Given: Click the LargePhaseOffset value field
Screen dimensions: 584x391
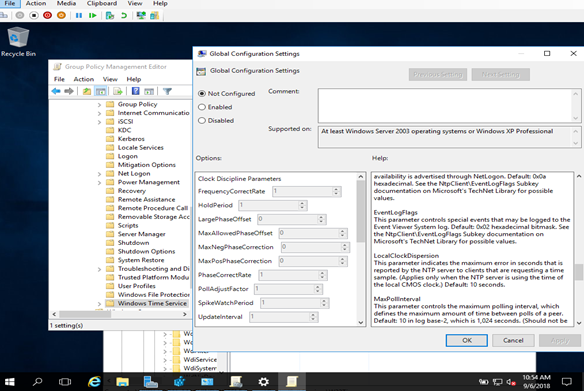Looking at the screenshot, I should point(288,219).
